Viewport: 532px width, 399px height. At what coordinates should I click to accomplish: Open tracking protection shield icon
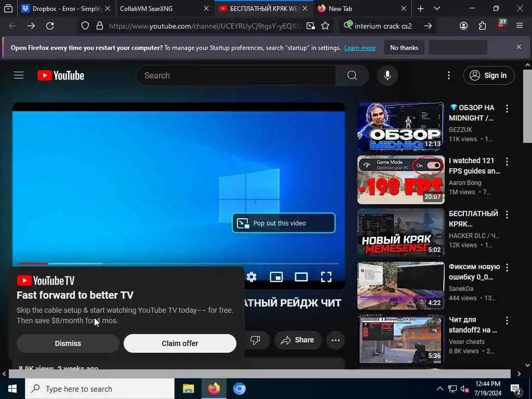[85, 26]
